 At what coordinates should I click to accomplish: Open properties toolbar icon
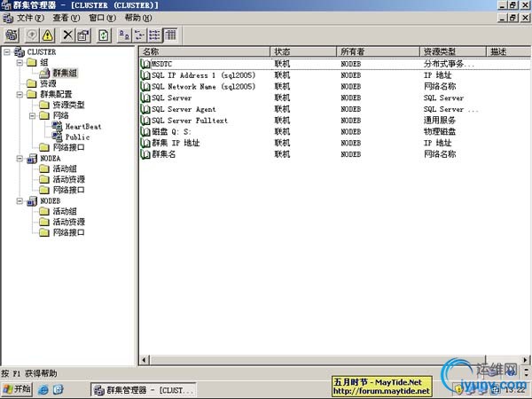83,35
